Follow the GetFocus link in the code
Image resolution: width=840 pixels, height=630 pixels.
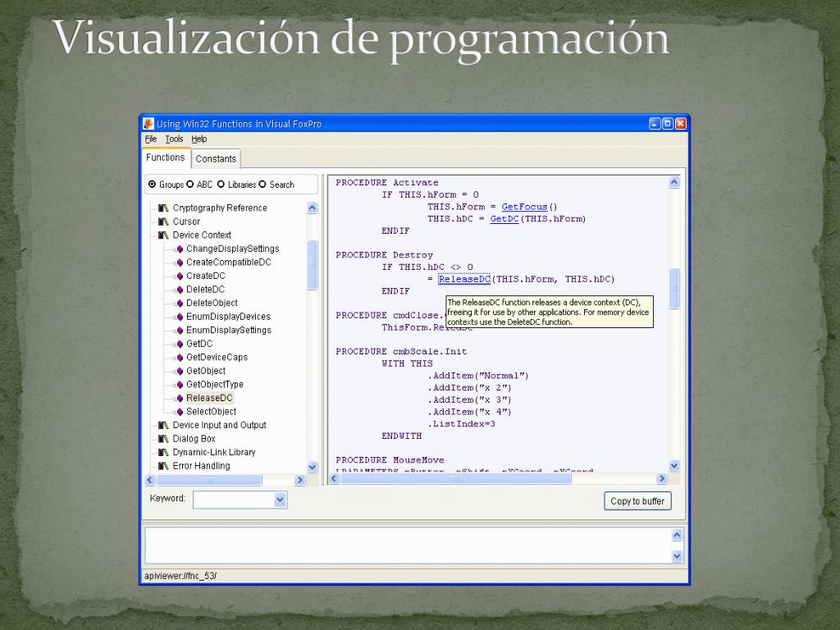524,207
